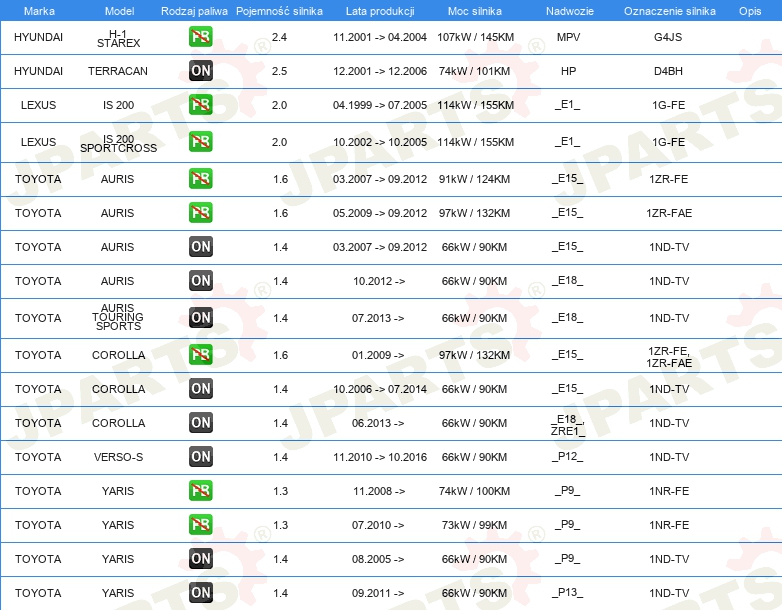
Task: Click production date 01.2009 ->
Action: point(378,355)
